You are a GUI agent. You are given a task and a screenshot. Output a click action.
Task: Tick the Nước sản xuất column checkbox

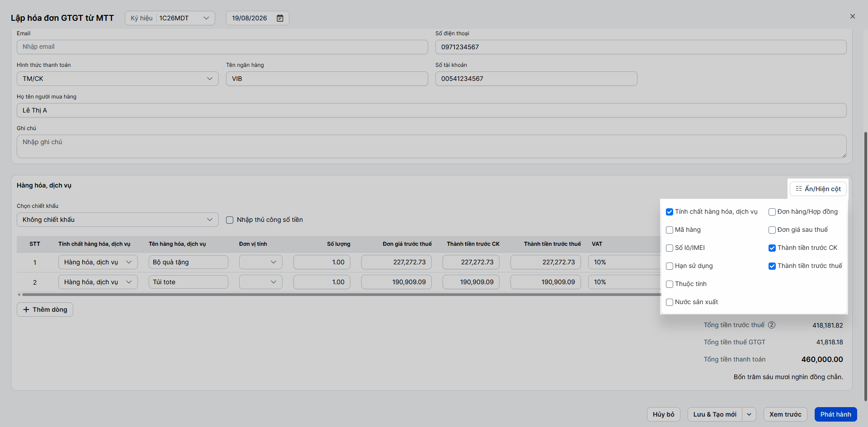point(670,302)
